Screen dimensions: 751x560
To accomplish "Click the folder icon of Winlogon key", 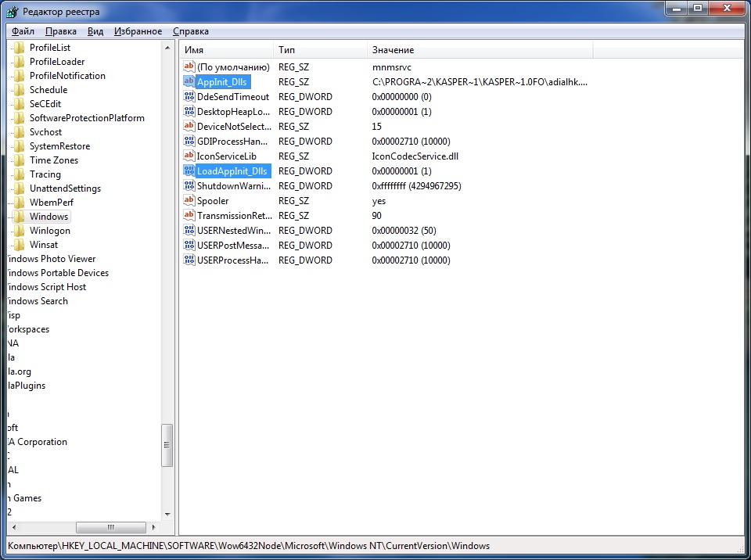I will coord(19,231).
